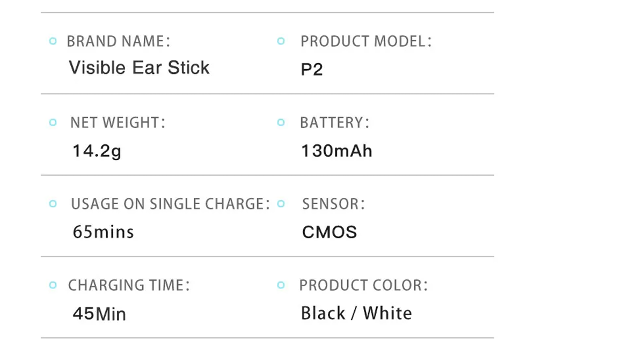Screen dimensions: 644x349
Task: Click the bullet beside PRODUCT COLOR
Action: [281, 285]
